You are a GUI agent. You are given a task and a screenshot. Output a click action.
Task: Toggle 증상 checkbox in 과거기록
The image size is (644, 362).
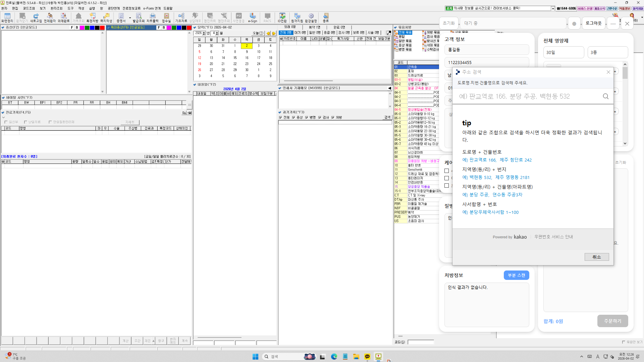[293, 118]
